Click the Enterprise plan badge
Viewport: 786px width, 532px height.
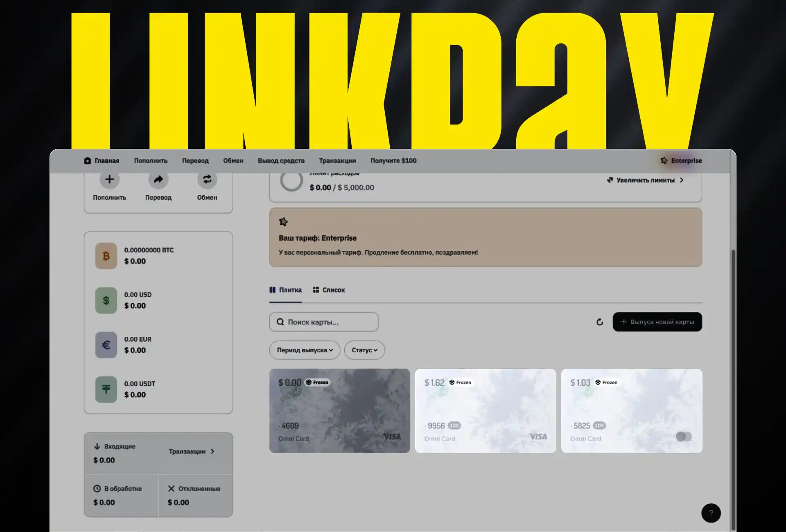click(681, 160)
